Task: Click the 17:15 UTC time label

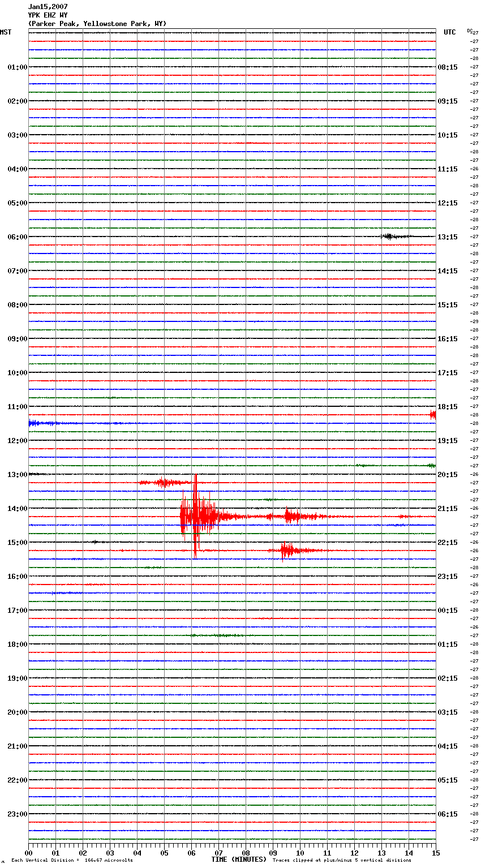Action: pos(448,373)
